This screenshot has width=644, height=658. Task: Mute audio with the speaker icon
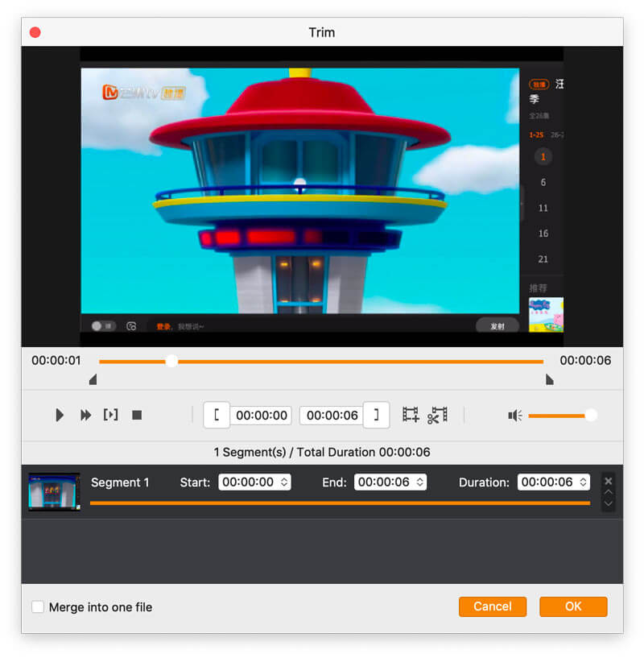[515, 416]
